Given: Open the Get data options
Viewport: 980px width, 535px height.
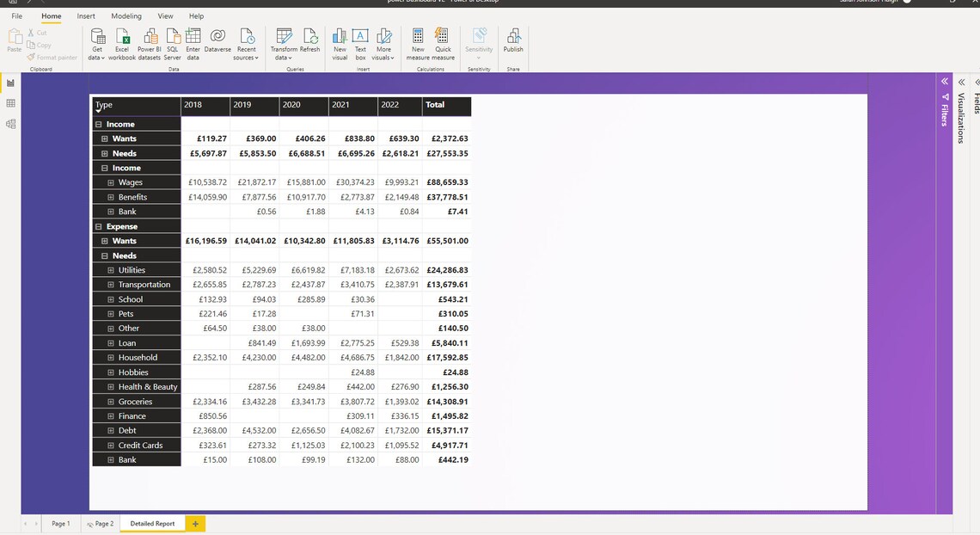Looking at the screenshot, I should click(96, 43).
